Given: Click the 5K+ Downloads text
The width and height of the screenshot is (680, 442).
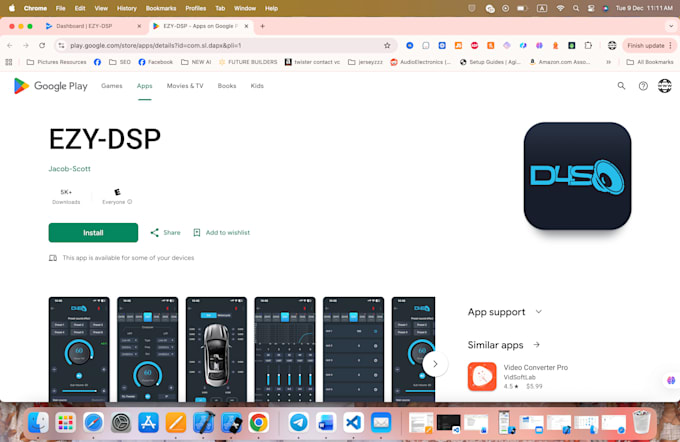Looking at the screenshot, I should point(66,196).
